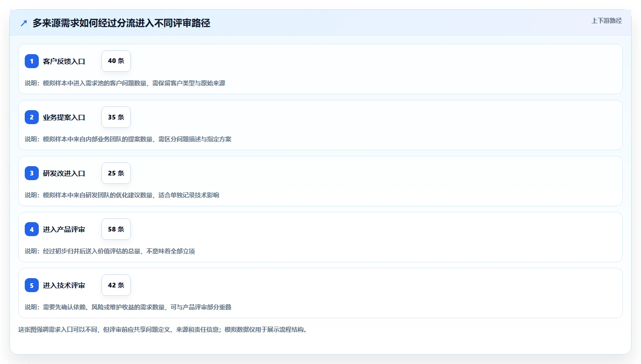Click the title 多来源需求如何经过分流进入不同评审路径

tap(121, 23)
